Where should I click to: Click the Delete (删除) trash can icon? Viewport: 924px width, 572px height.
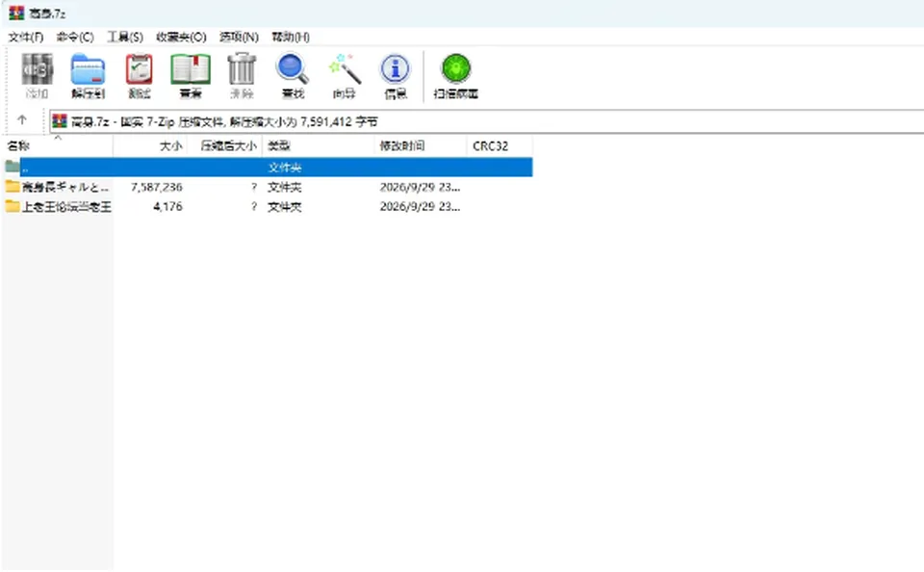point(242,75)
